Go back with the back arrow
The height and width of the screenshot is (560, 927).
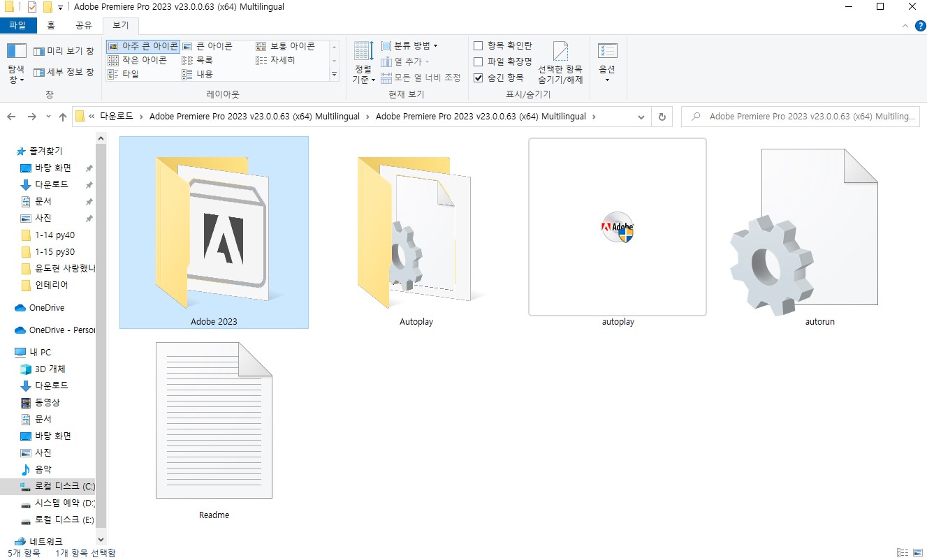[13, 117]
